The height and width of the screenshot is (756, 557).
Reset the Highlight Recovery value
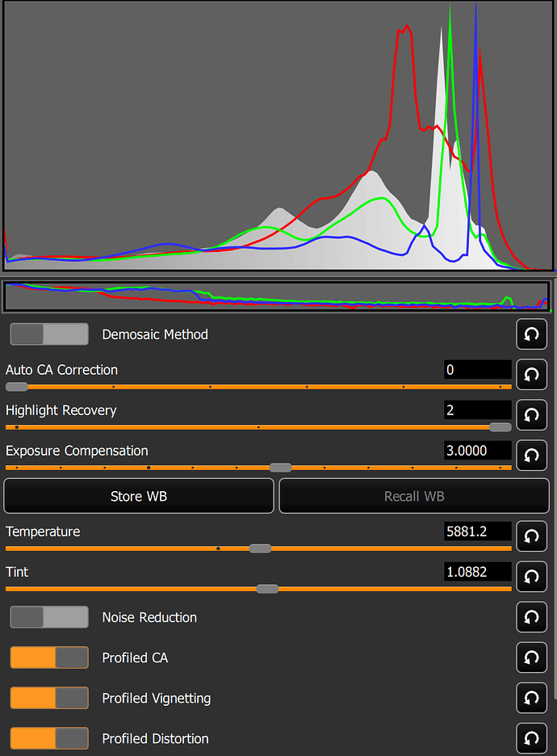531,415
